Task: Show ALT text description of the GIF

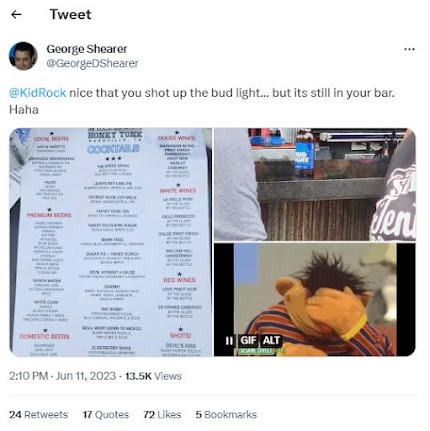Action: [271, 340]
